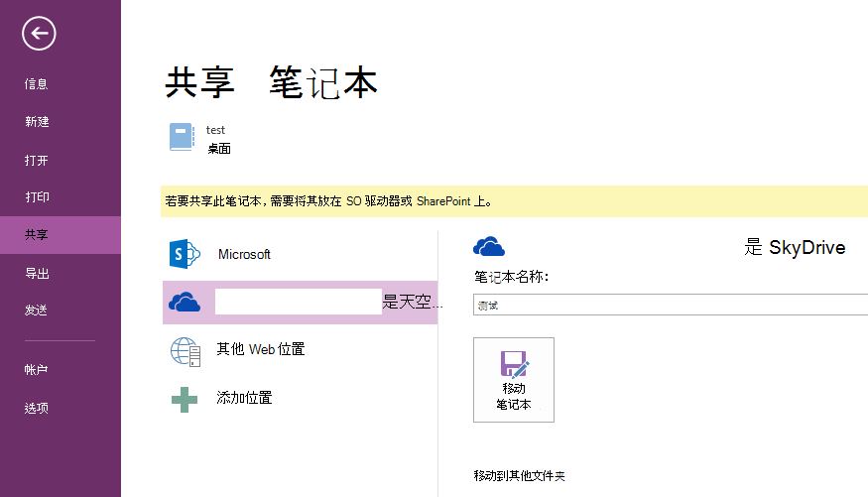Viewport: 868px width, 497px height.
Task: Click the save-with-pencil icon in 移动笔记本
Action: tap(514, 364)
